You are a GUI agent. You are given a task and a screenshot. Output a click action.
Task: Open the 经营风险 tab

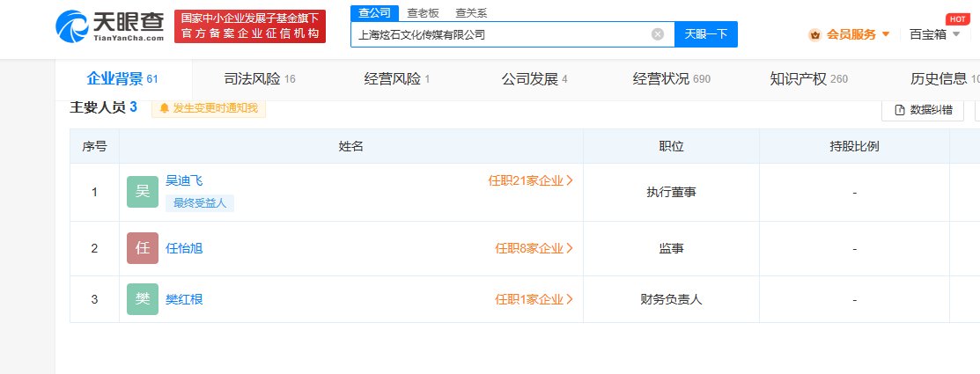coord(397,79)
